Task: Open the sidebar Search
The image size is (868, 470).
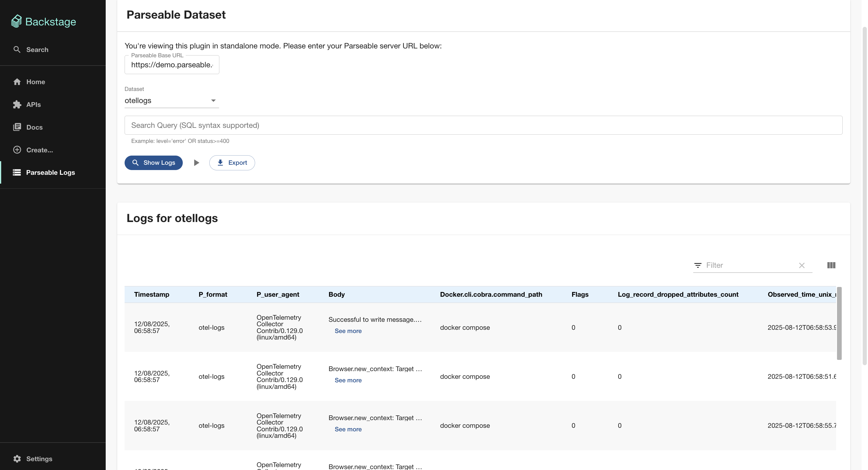Action: pyautogui.click(x=53, y=50)
